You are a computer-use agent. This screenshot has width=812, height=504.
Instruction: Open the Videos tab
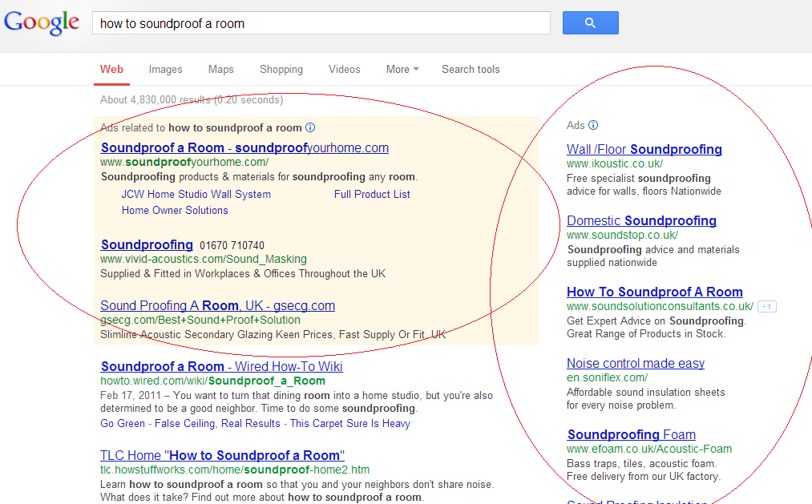coord(345,70)
